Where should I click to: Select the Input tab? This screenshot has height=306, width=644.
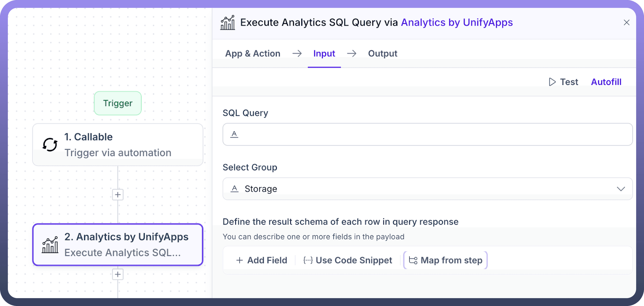324,53
